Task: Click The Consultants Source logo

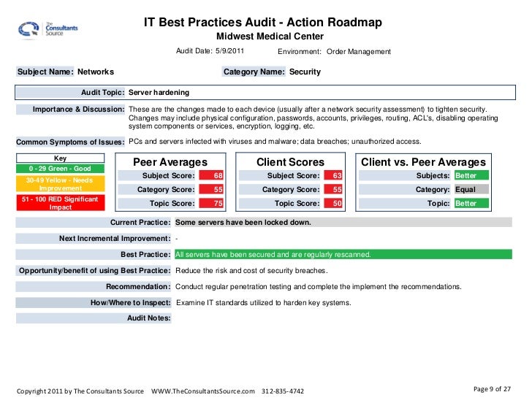Action: pyautogui.click(x=47, y=29)
